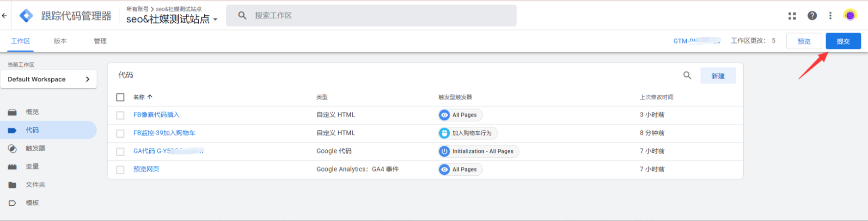The width and height of the screenshot is (868, 221).
Task: Expand the Default Workspace selector
Action: (x=49, y=79)
